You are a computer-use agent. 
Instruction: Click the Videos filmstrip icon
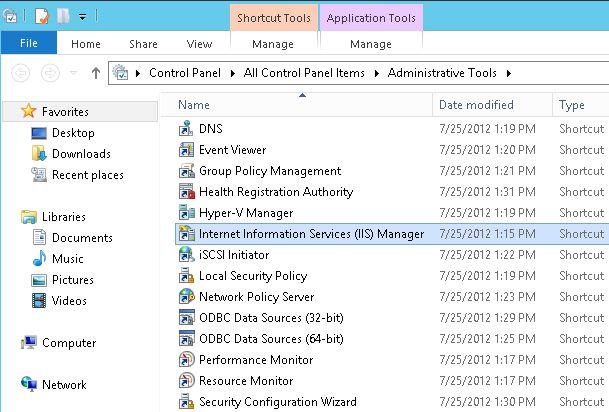(x=39, y=301)
